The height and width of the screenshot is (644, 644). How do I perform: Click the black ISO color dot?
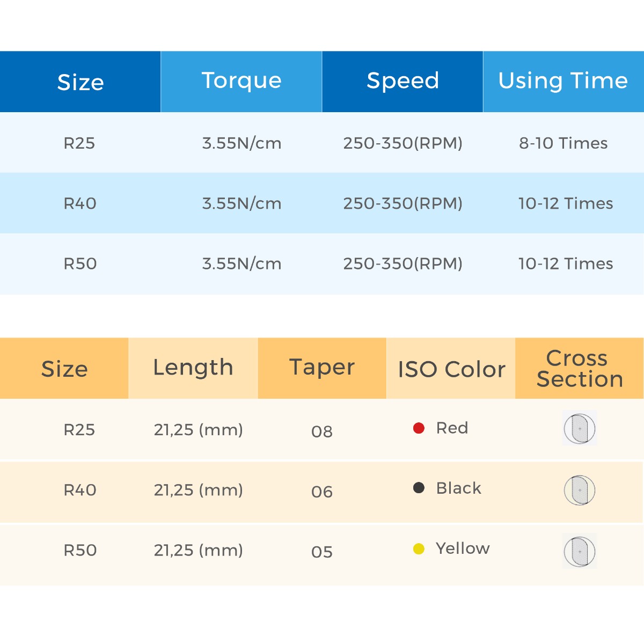pyautogui.click(x=419, y=488)
